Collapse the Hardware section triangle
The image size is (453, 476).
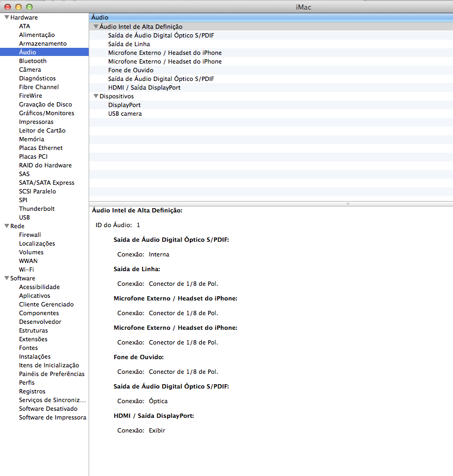pyautogui.click(x=7, y=17)
